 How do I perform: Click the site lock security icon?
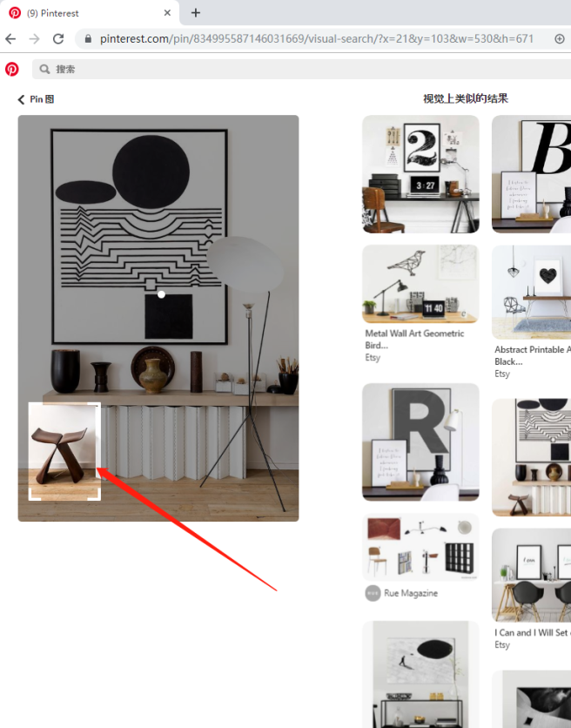coord(88,39)
